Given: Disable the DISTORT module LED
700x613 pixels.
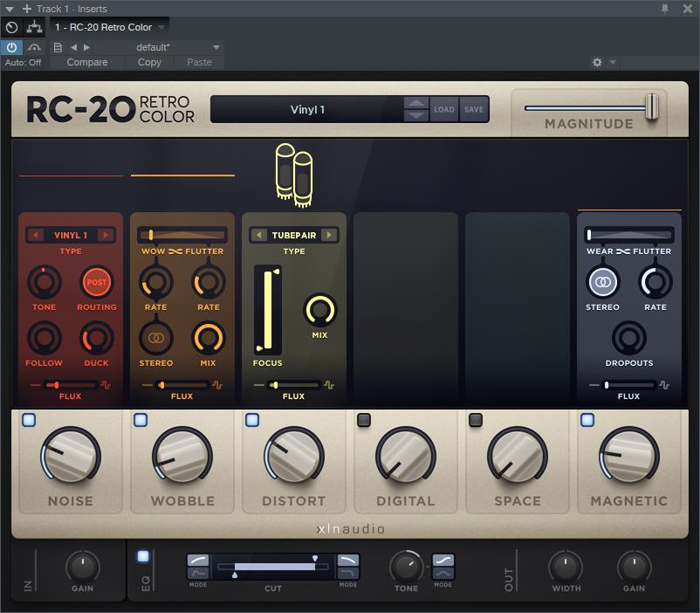Looking at the screenshot, I should (252, 419).
